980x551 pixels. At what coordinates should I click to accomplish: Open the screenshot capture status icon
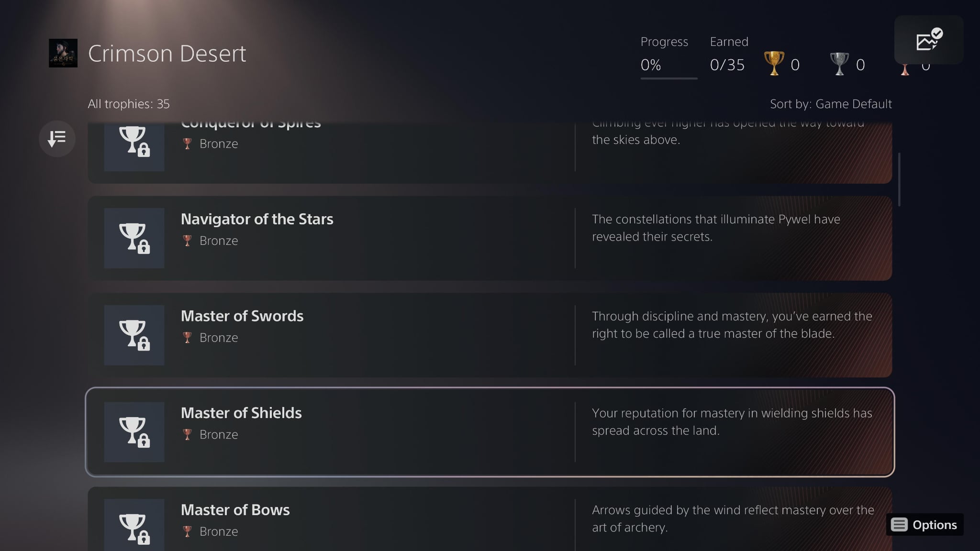[x=928, y=40]
